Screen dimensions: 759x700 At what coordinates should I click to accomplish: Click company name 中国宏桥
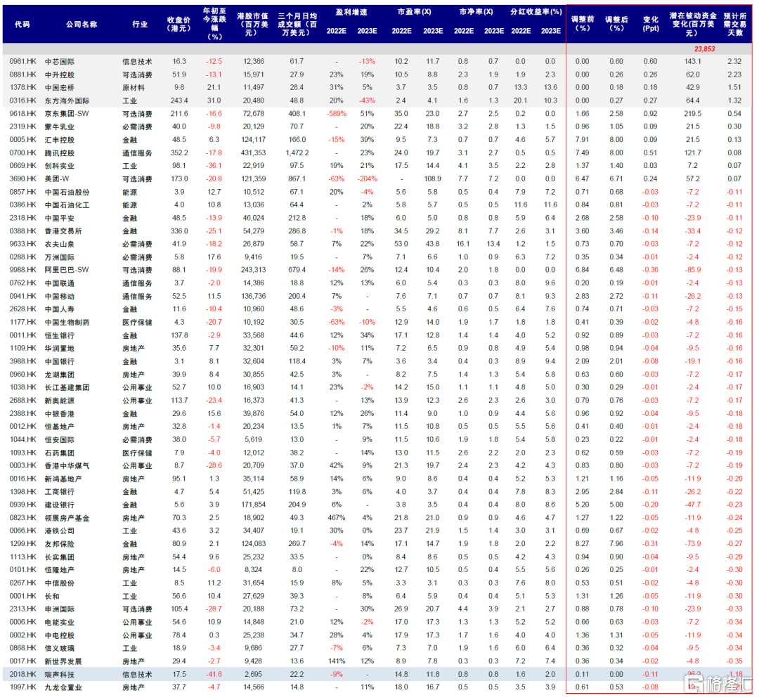click(60, 88)
